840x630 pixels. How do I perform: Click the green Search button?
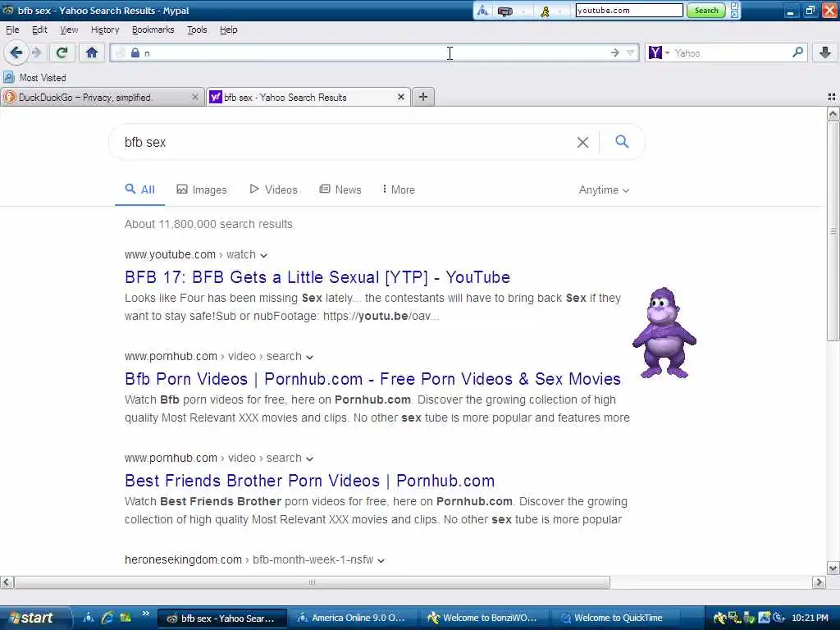click(x=706, y=10)
